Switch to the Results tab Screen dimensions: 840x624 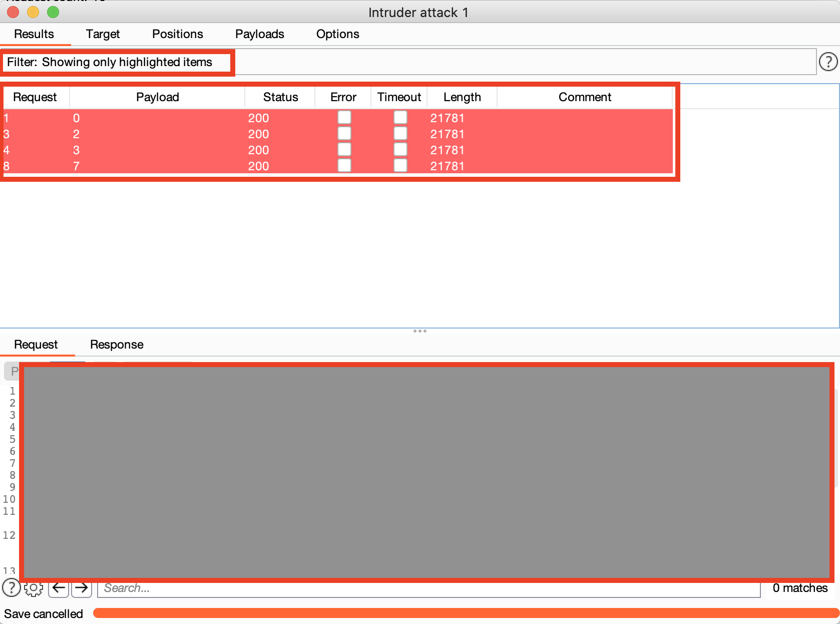34,34
